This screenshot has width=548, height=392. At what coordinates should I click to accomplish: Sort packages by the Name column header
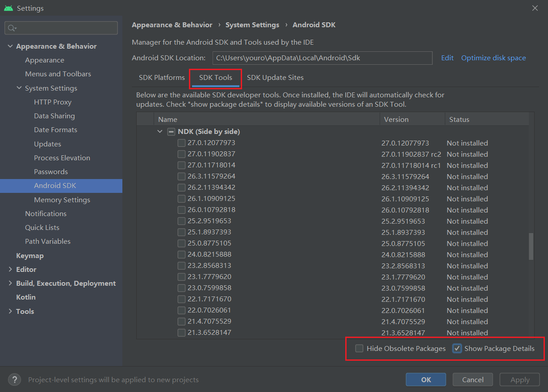pos(267,120)
